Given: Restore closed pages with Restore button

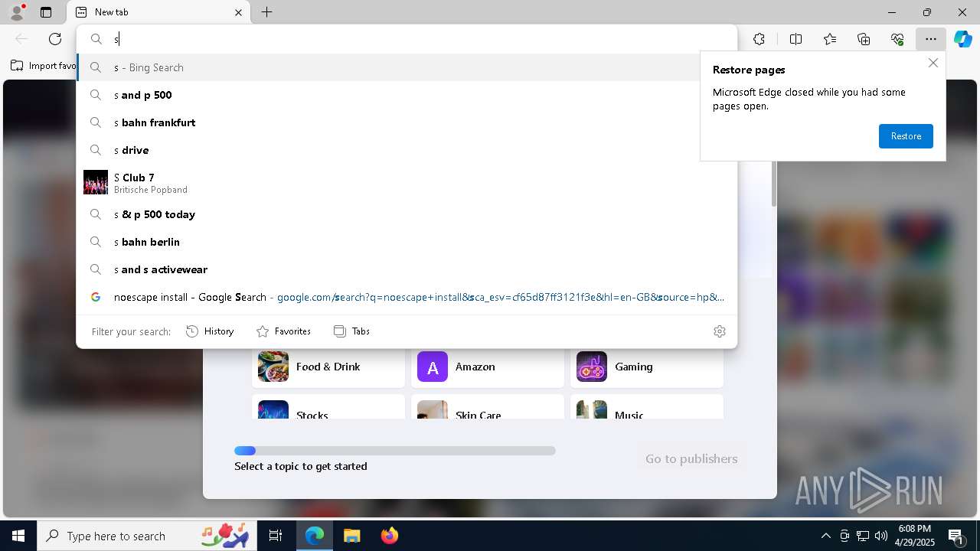Looking at the screenshot, I should pyautogui.click(x=906, y=136).
